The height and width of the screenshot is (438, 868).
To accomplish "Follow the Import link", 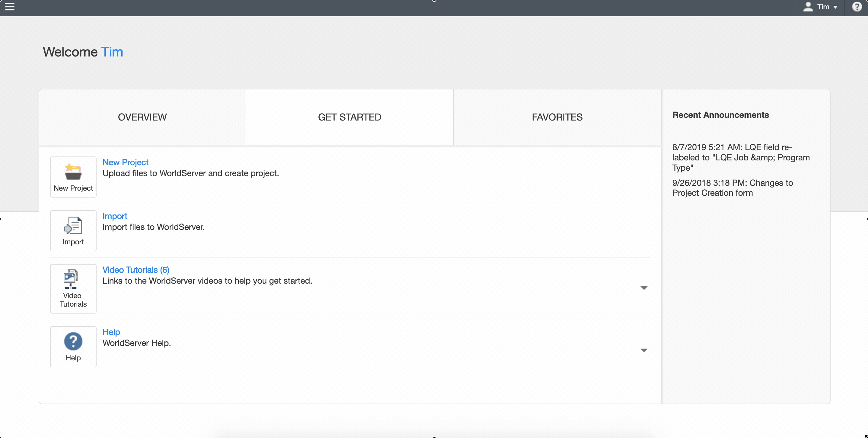I will coord(115,216).
